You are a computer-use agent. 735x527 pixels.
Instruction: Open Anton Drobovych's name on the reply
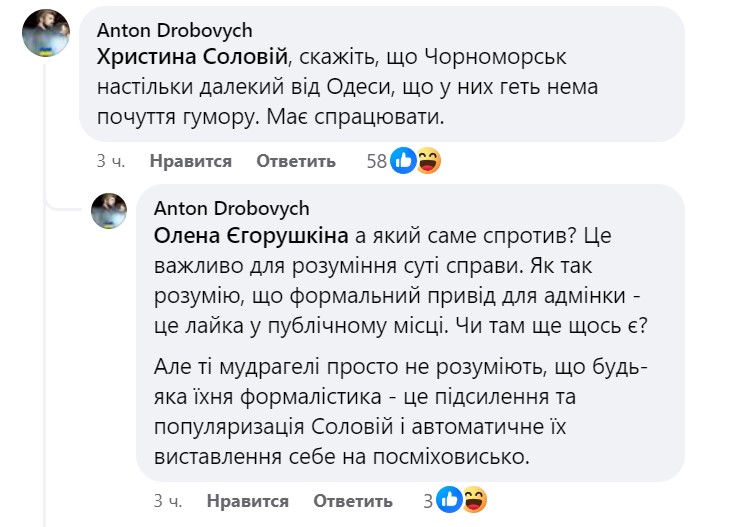click(x=232, y=208)
